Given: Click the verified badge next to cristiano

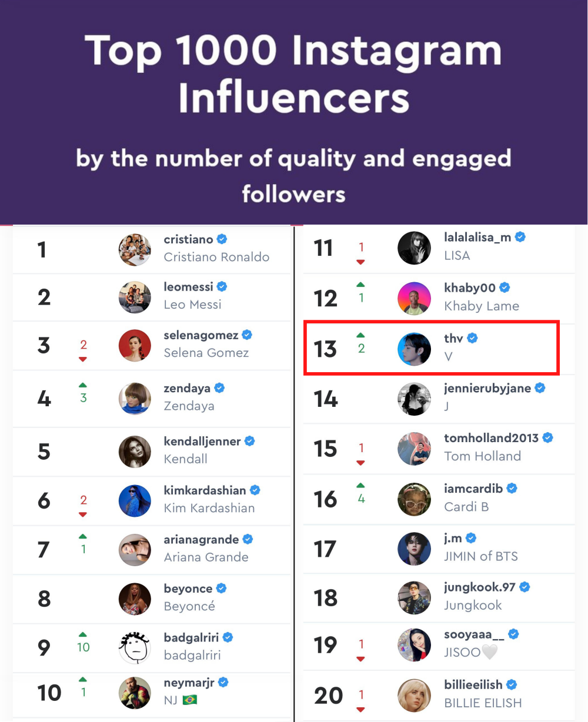Looking at the screenshot, I should pos(222,239).
